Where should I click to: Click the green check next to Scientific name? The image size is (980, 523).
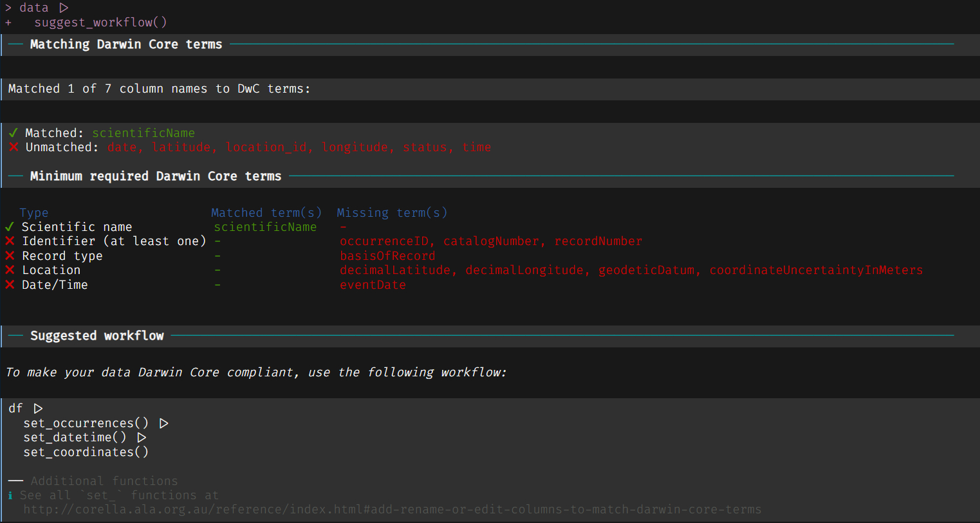point(10,227)
